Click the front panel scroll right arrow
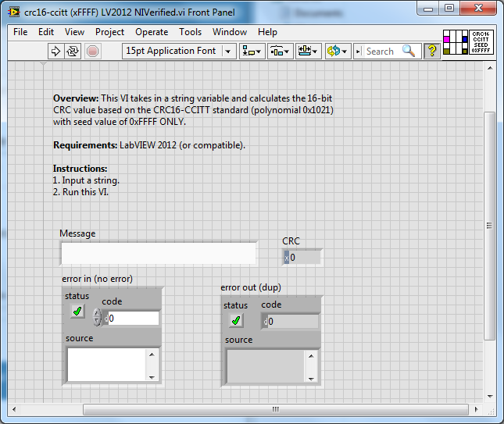 (x=477, y=409)
